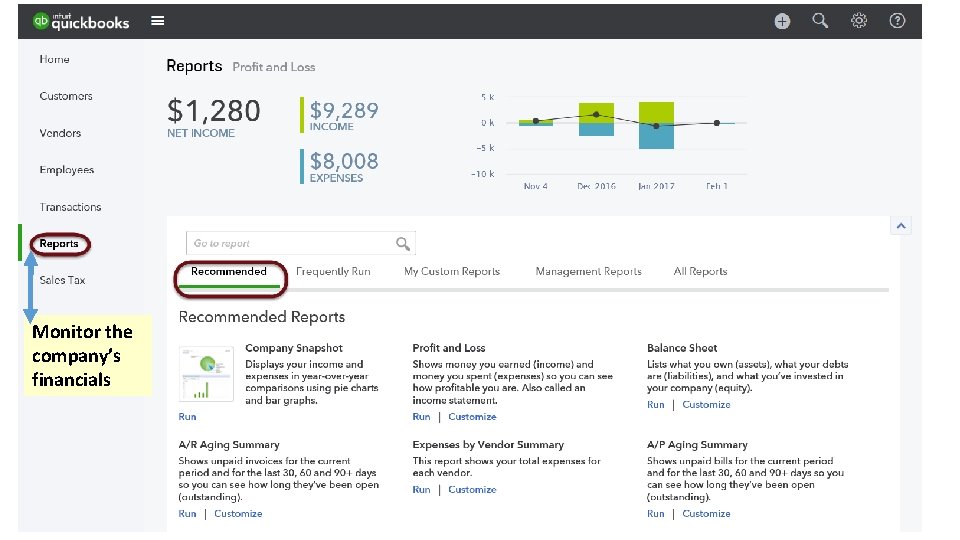This screenshot has height=540, width=960.
Task: Open the settings gear icon
Action: [859, 21]
